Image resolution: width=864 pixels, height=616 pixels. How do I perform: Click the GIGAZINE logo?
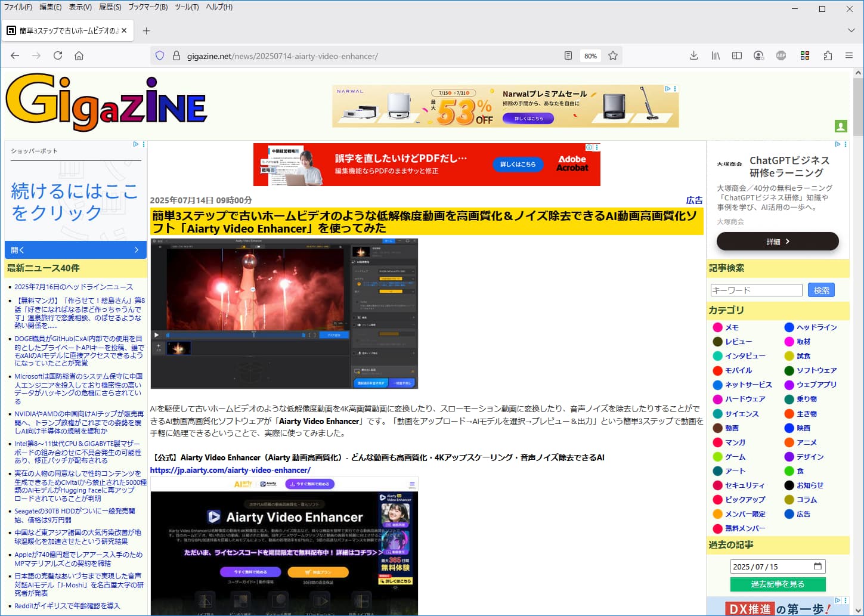click(x=106, y=102)
